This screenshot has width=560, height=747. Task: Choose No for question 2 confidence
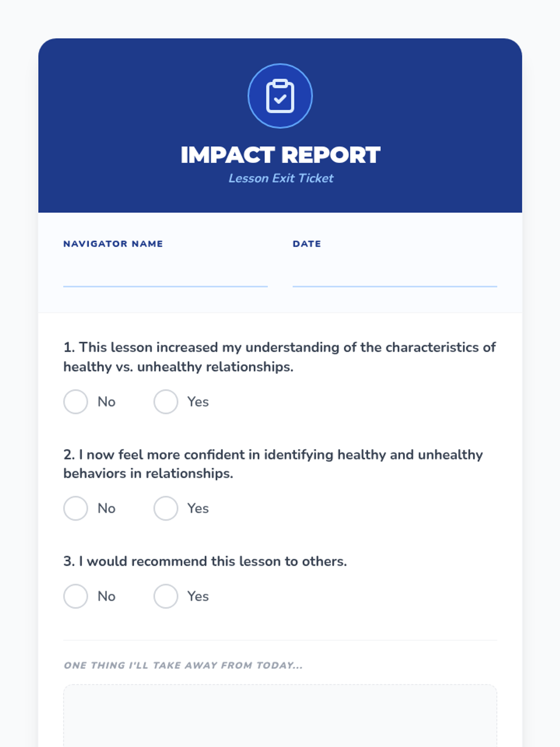point(76,508)
